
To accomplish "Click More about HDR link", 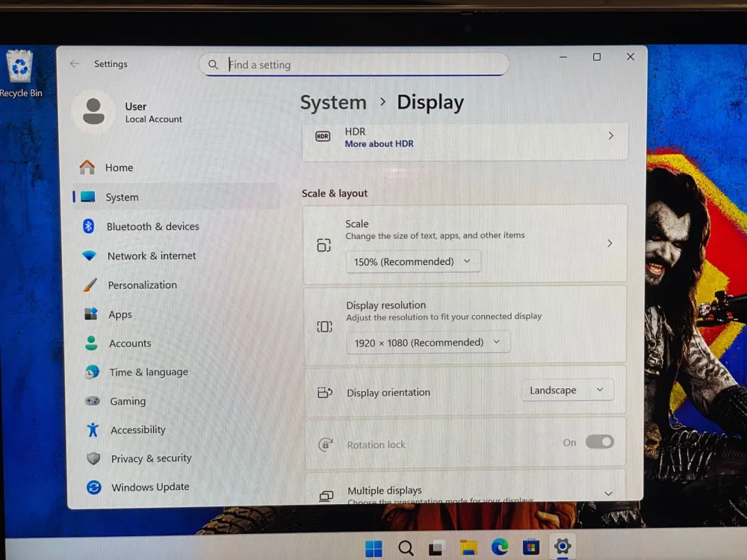I will (379, 144).
